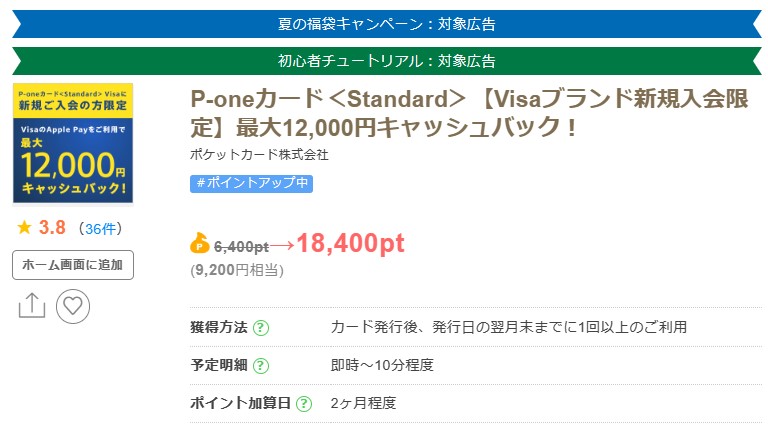Open the 36件 reviews link
Viewport: 768px width, 432px height.
pyautogui.click(x=101, y=229)
